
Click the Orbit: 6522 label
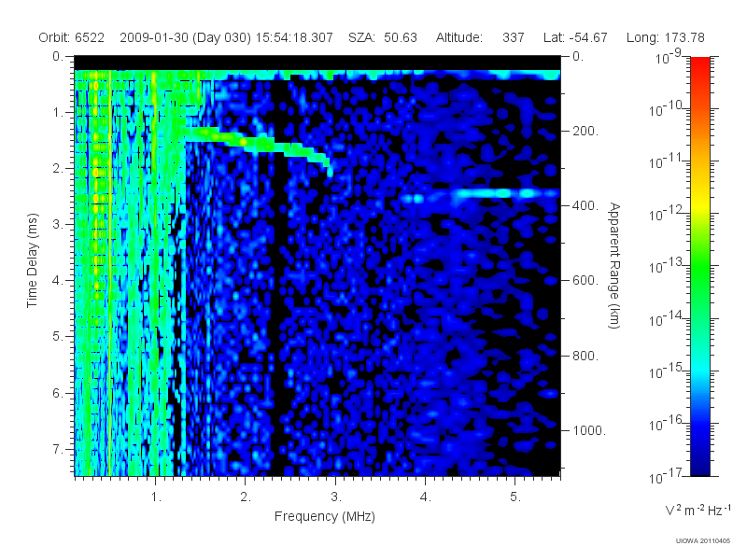(x=72, y=37)
